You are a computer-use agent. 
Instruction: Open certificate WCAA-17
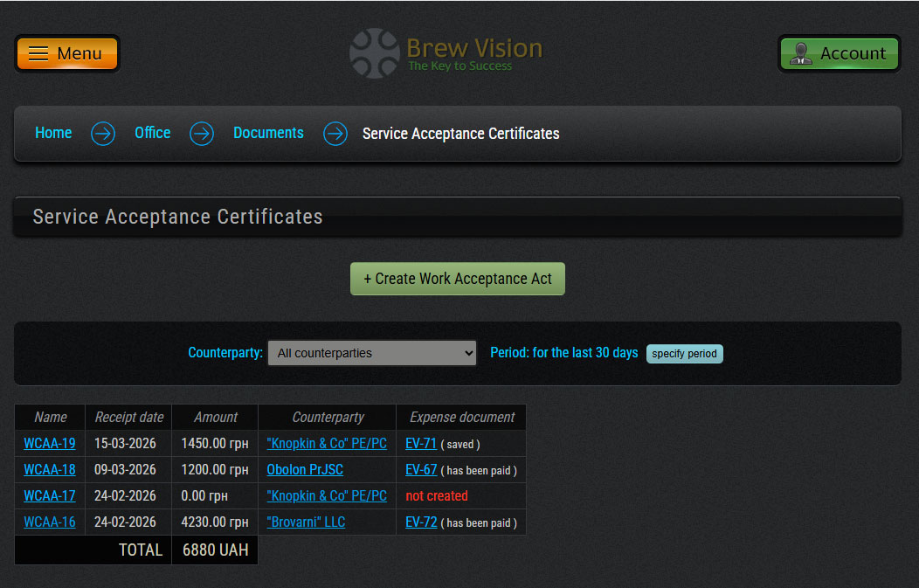tap(50, 496)
